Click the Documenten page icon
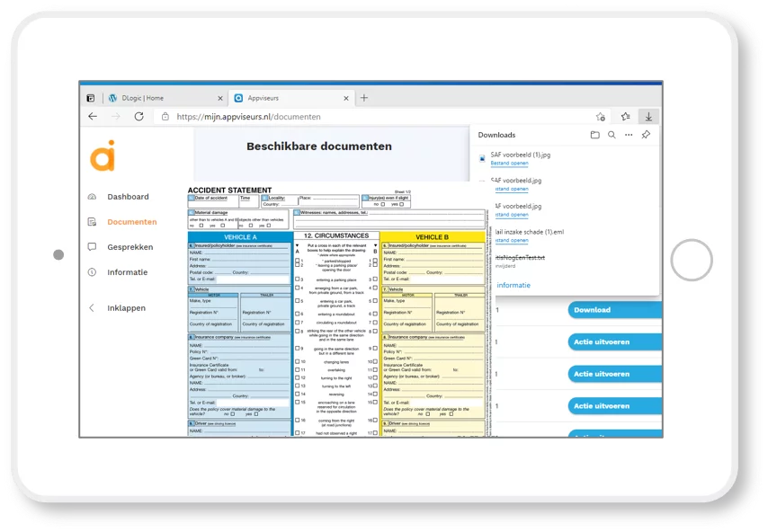 coord(92,222)
